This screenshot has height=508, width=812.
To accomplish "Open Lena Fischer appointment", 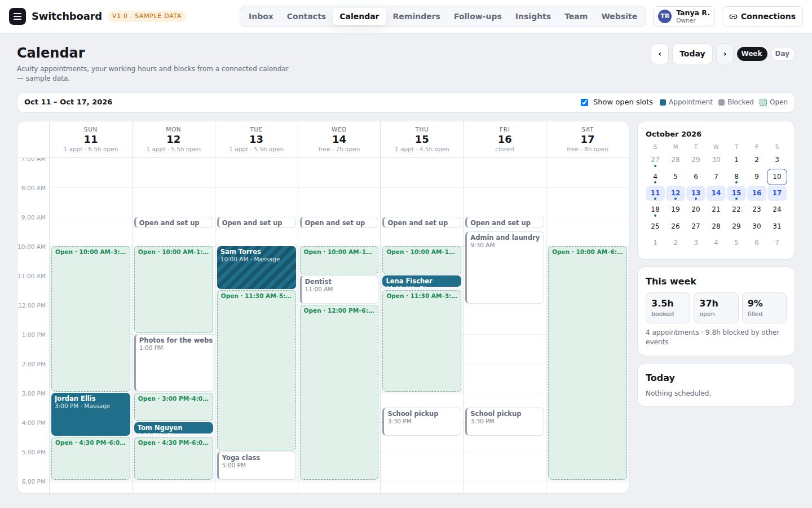I will click(x=422, y=281).
